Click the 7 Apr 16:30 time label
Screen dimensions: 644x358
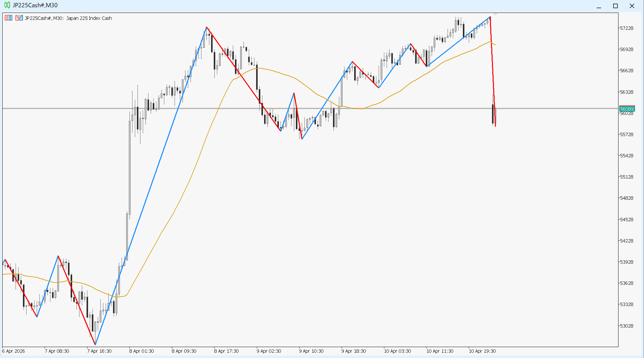[x=99, y=351]
